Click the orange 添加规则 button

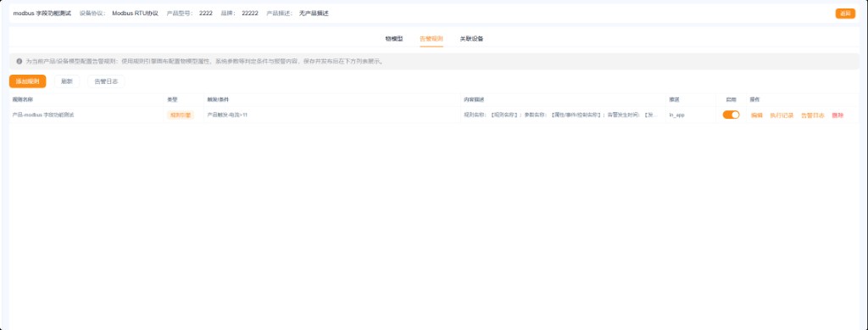28,81
